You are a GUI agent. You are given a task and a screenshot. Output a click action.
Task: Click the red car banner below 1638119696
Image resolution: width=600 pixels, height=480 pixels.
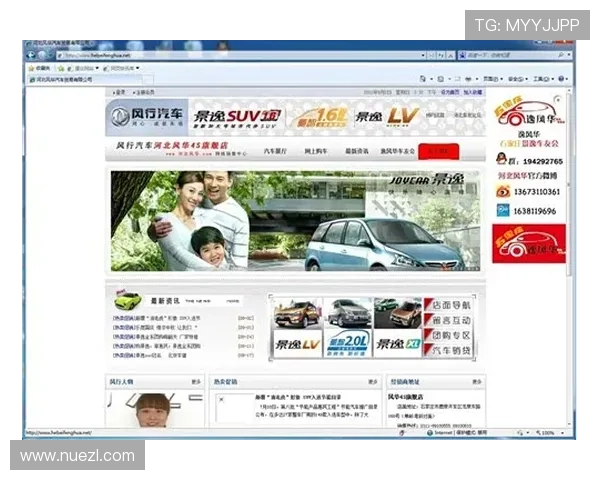[x=528, y=243]
